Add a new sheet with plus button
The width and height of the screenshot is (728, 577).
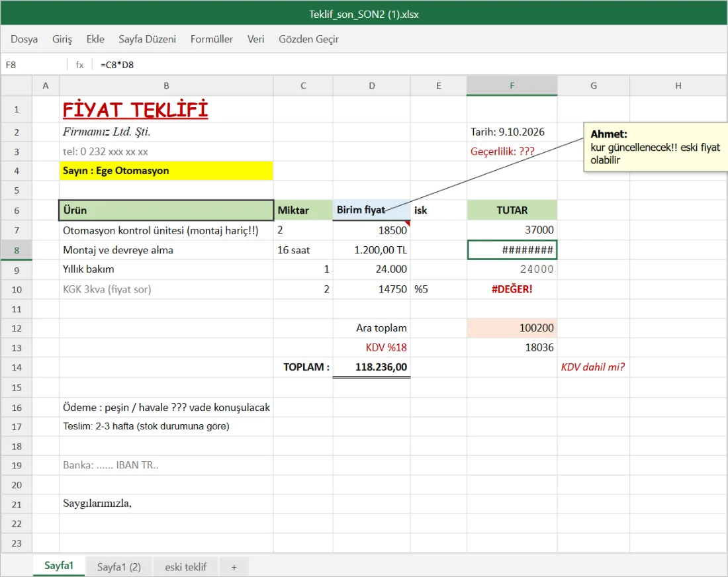(234, 567)
